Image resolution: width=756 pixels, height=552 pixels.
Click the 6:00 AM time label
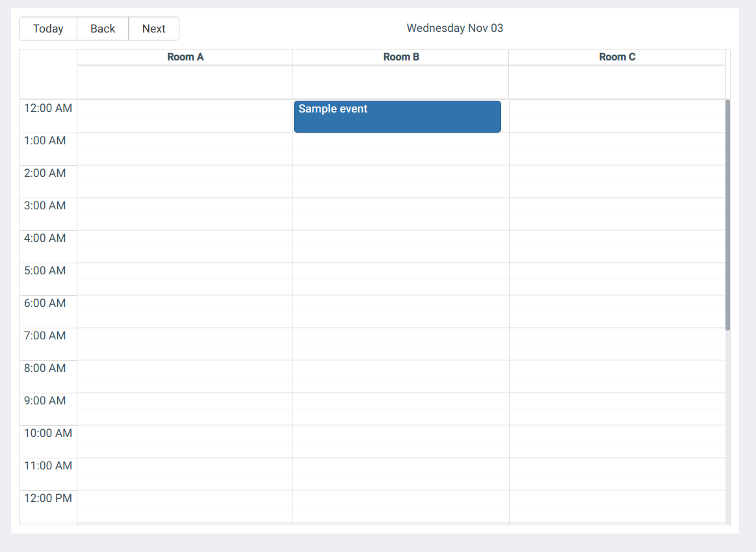point(45,303)
